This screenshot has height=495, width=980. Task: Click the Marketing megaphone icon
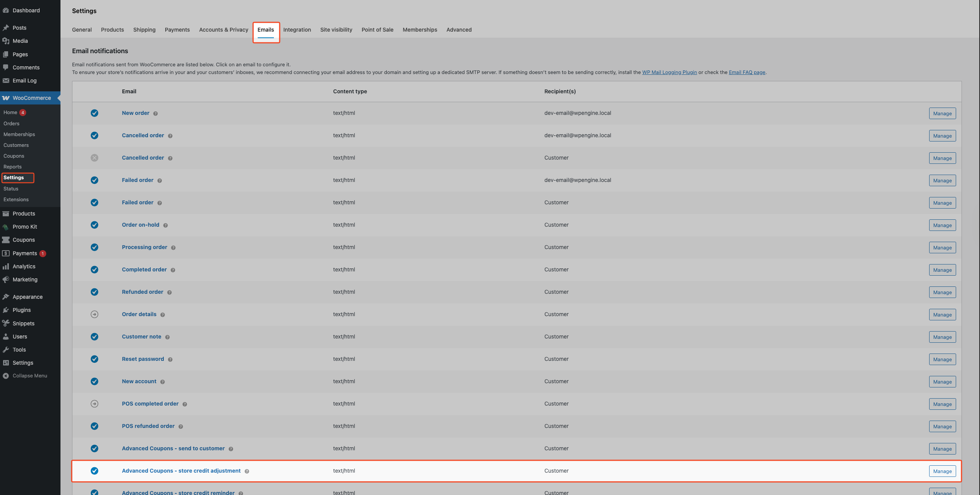[6, 279]
